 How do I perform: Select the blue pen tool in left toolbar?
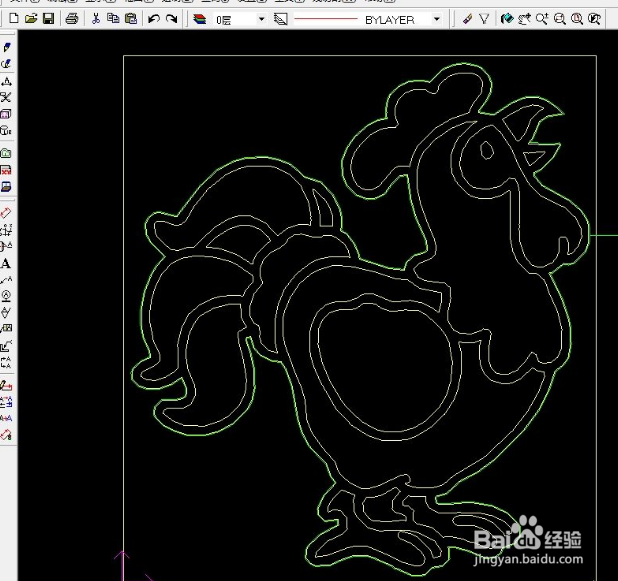6,47
